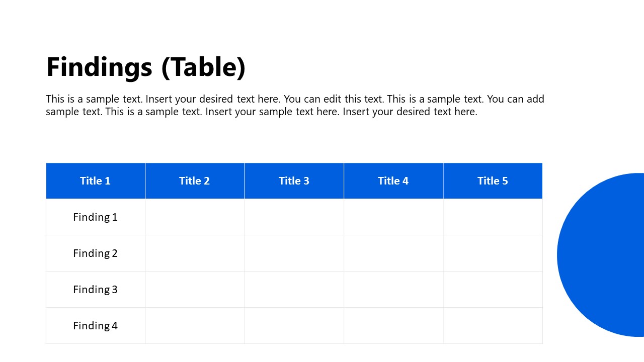Viewport: 644px width, 362px height.
Task: Select the "Title 4" header cell
Action: click(x=393, y=181)
